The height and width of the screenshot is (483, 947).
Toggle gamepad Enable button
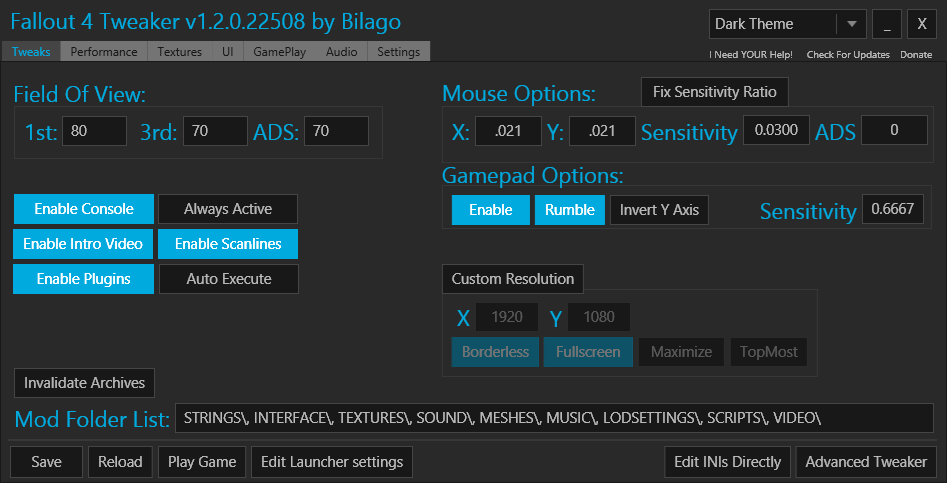(491, 210)
